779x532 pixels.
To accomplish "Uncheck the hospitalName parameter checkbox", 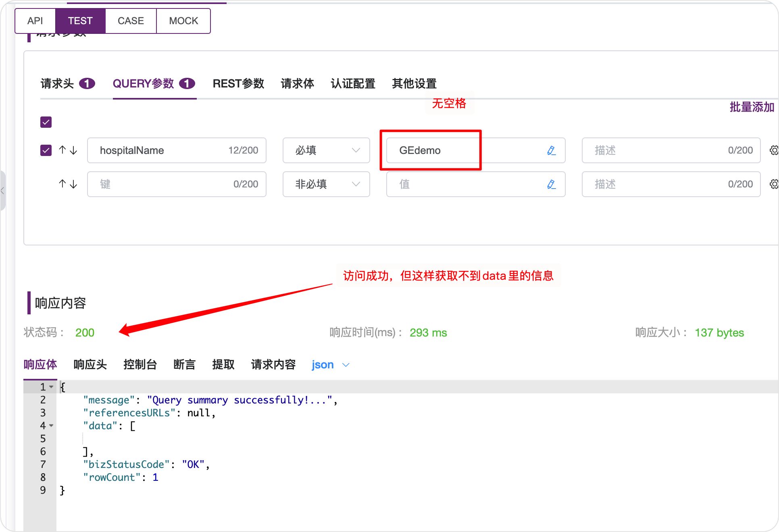I will tap(46, 150).
